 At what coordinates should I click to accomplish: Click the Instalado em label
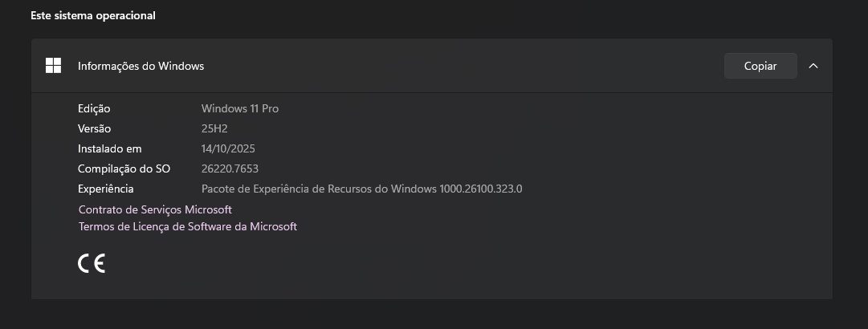click(x=109, y=148)
